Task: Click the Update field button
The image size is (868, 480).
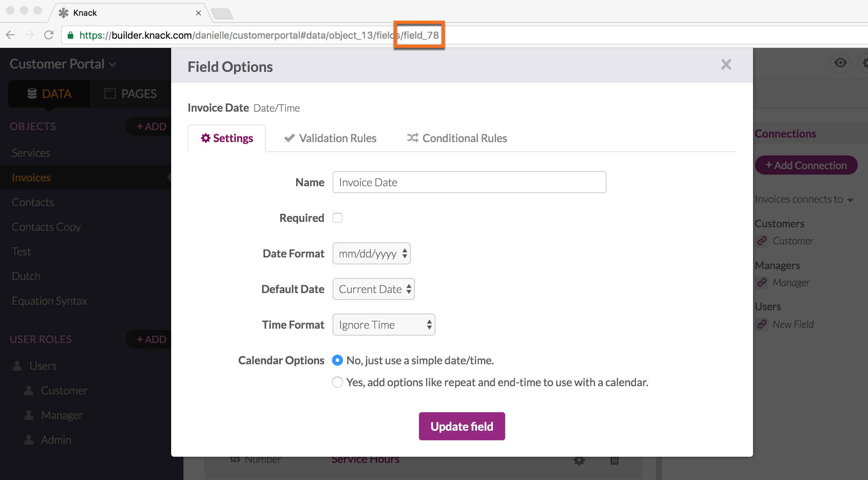Action: pyautogui.click(x=462, y=426)
